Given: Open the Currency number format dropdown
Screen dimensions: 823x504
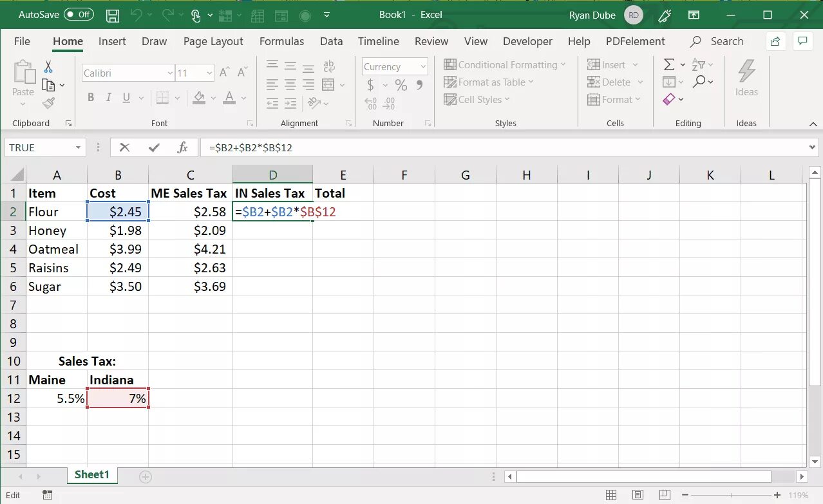Looking at the screenshot, I should (x=423, y=66).
